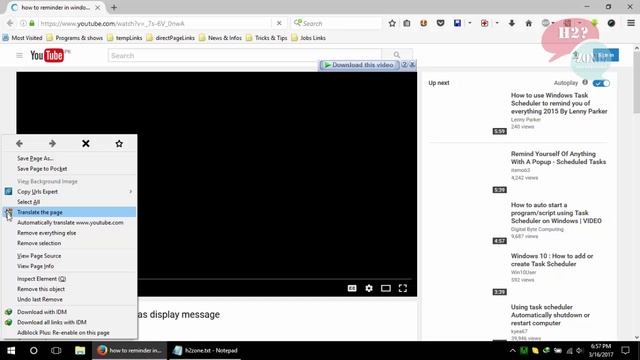Image resolution: width=640 pixels, height=360 pixels.
Task: Open the Windows Start button
Action: click(11, 351)
